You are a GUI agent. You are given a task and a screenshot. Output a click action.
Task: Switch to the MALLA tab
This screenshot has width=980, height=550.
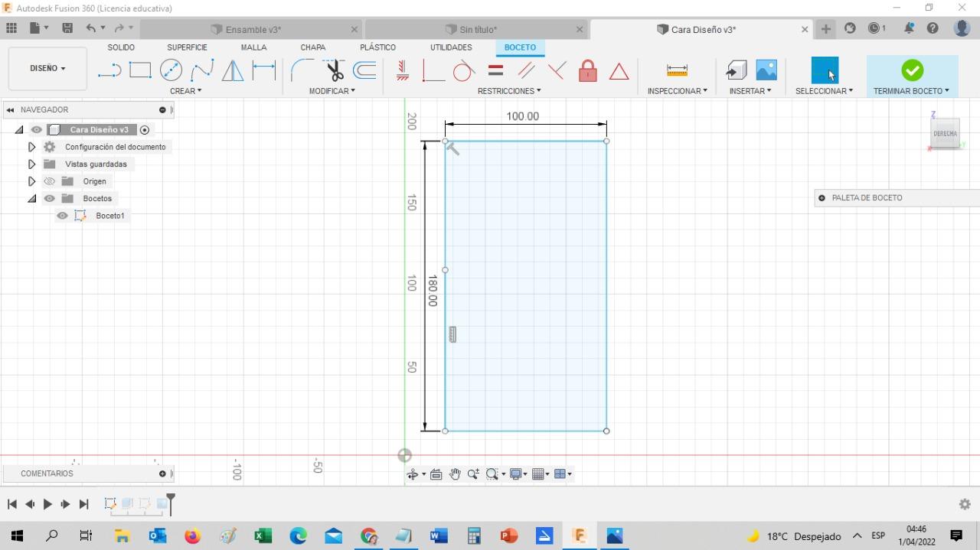[x=254, y=47]
